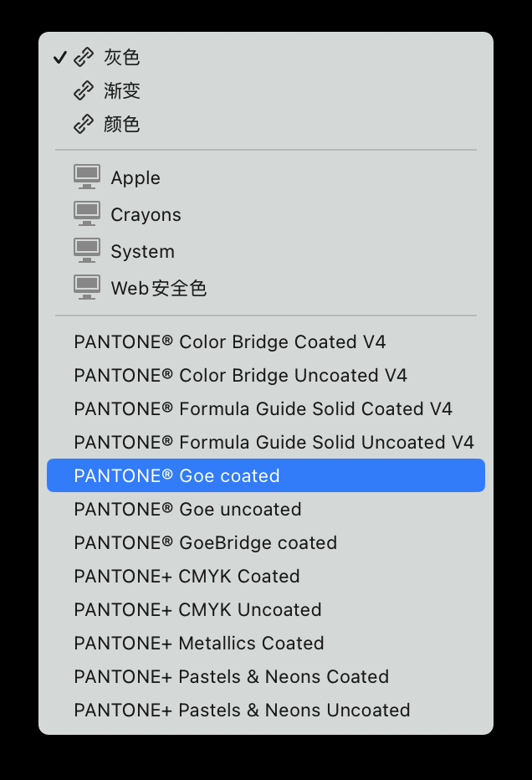The width and height of the screenshot is (532, 780).
Task: Select PANTONE Color Bridge Uncoated V4
Action: click(x=240, y=376)
